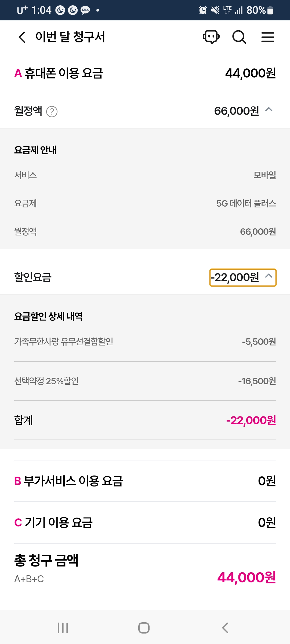
Task: Tap the back arrow in header
Action: [22, 37]
